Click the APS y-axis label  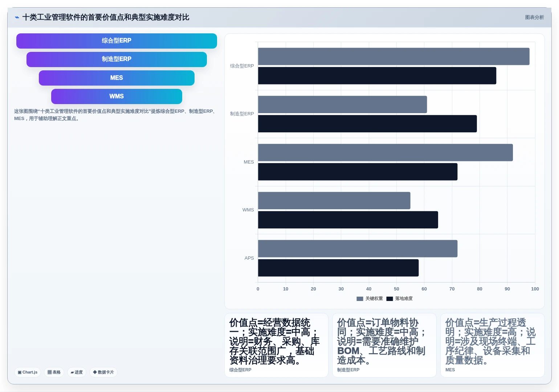tap(249, 258)
